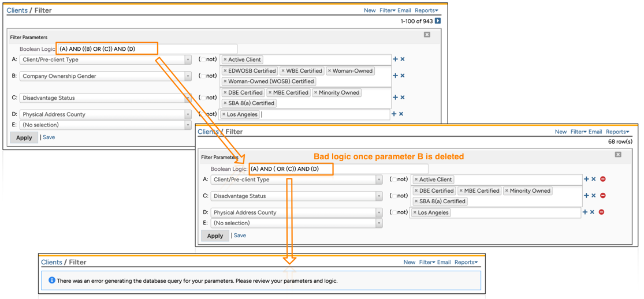Enable not checkbox on row A in 68-row panel
644x299 pixels.
click(x=394, y=180)
